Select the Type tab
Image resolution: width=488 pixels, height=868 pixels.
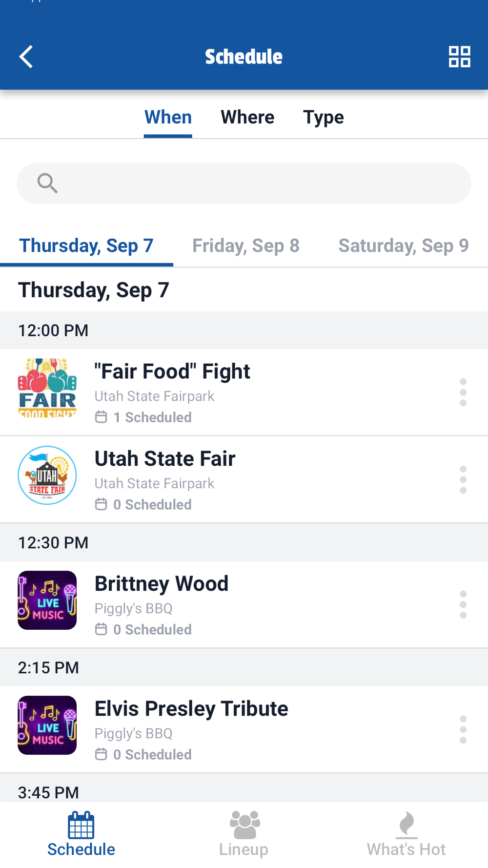tap(323, 117)
